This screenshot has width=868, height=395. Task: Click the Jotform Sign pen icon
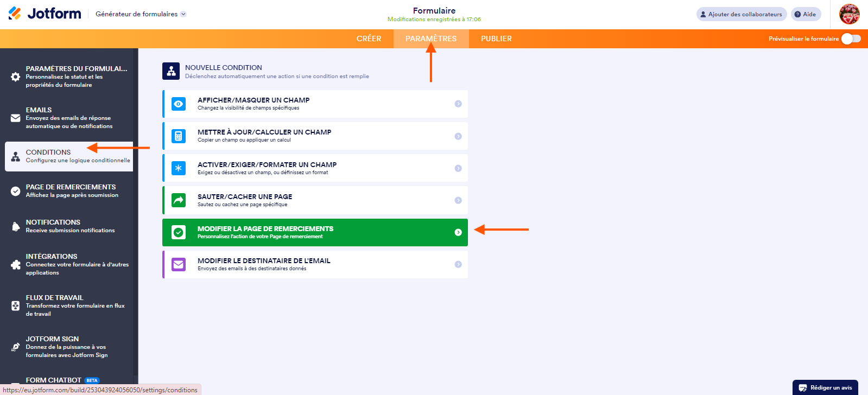(x=16, y=347)
